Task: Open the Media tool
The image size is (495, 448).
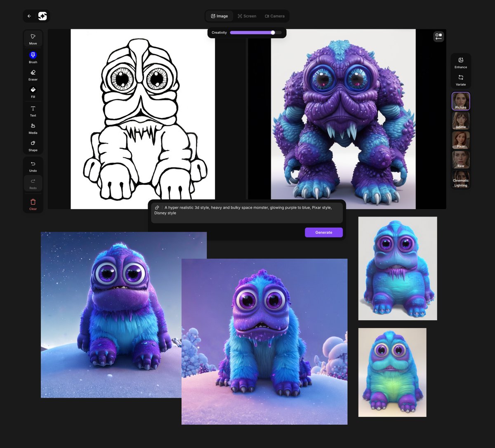Action: tap(33, 129)
